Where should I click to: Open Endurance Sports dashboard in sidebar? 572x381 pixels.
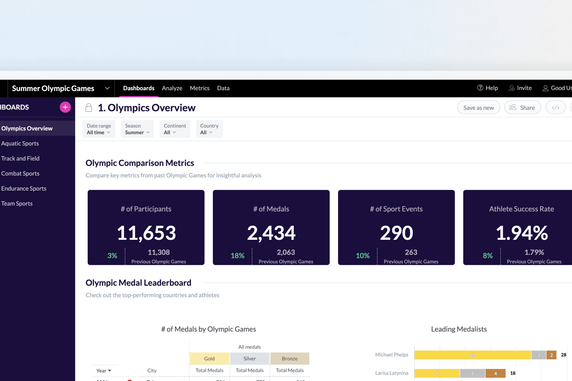[x=24, y=188]
